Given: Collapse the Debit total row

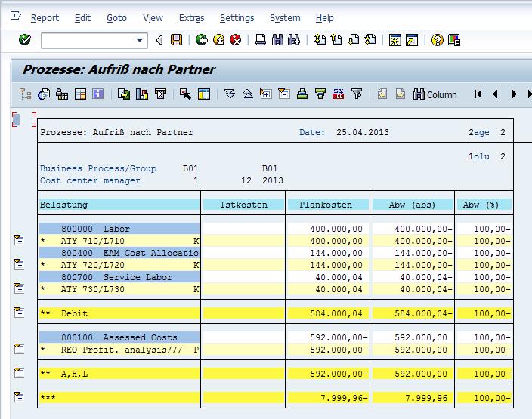Looking at the screenshot, I should (19, 313).
